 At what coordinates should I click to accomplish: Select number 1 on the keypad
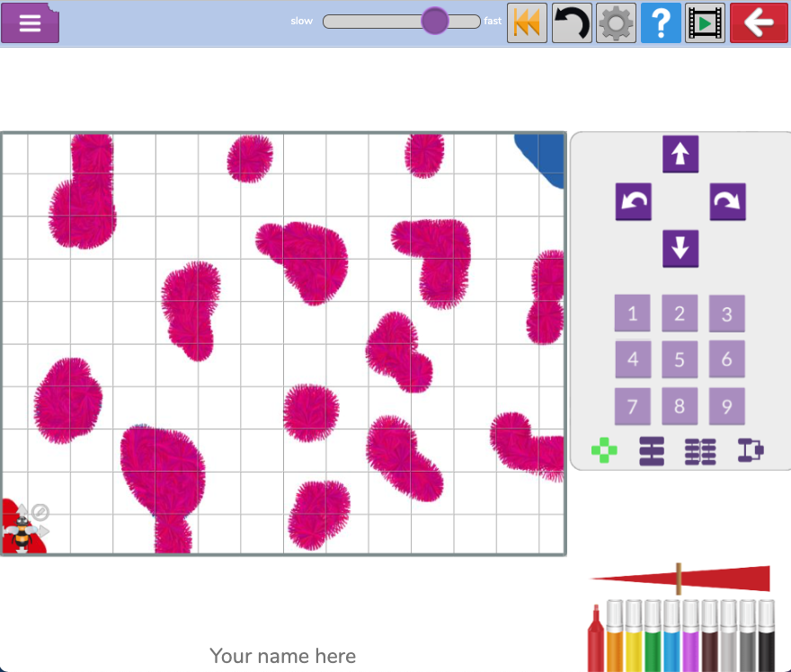pyautogui.click(x=633, y=313)
